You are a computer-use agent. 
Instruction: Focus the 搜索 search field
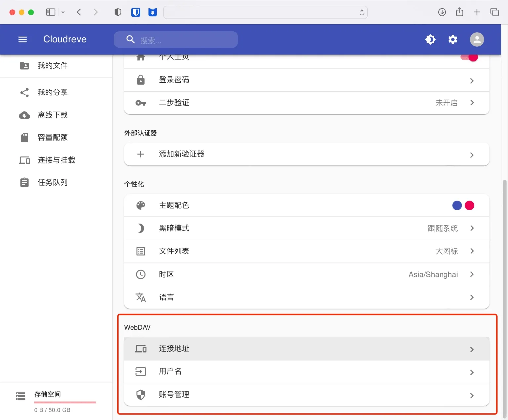[x=176, y=40]
